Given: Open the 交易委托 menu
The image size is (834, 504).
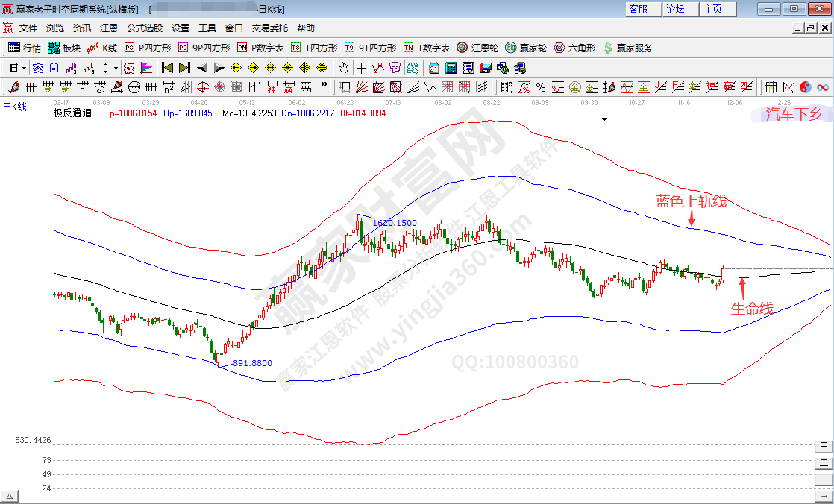Looking at the screenshot, I should tap(269, 28).
